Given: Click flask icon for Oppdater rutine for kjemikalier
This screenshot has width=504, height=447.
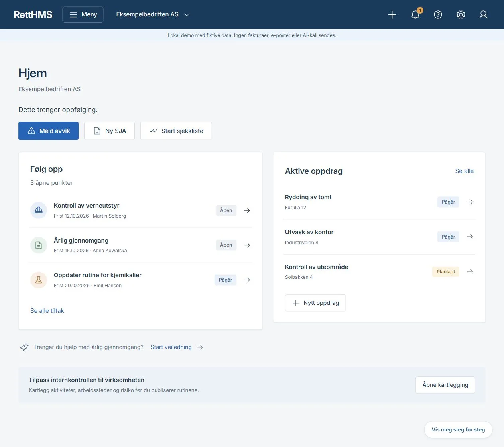Looking at the screenshot, I should 39,280.
